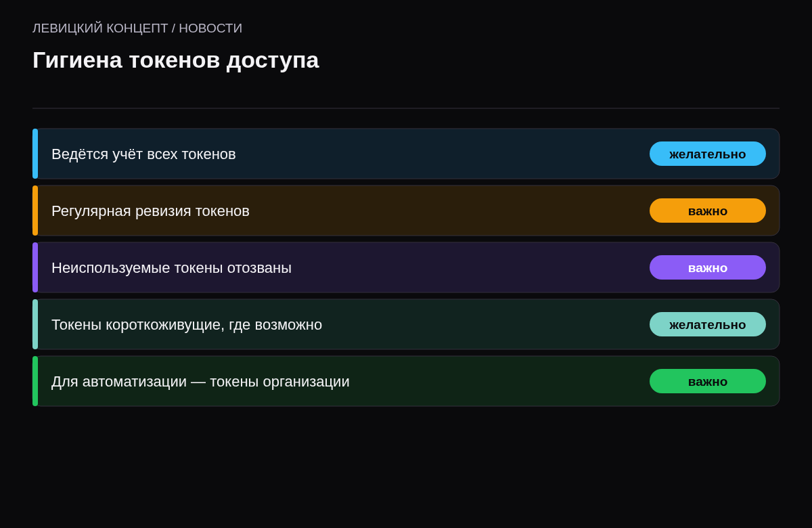Click the teal желательно badge on the Токены короткоживущие row
This screenshot has height=528, width=812.
tap(708, 324)
